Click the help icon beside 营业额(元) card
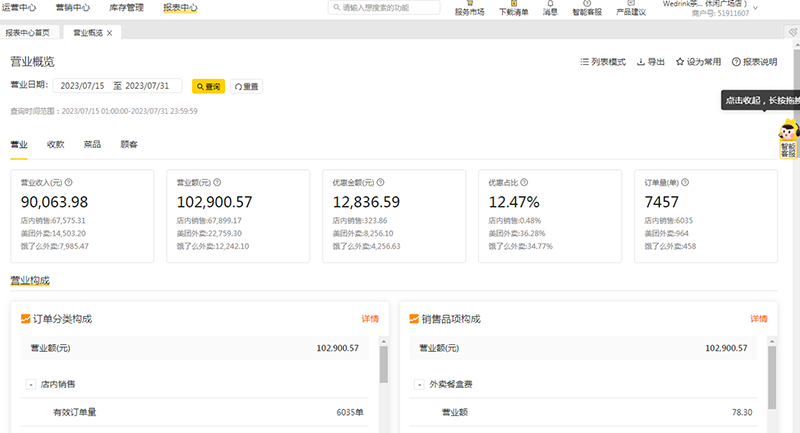 coord(217,182)
